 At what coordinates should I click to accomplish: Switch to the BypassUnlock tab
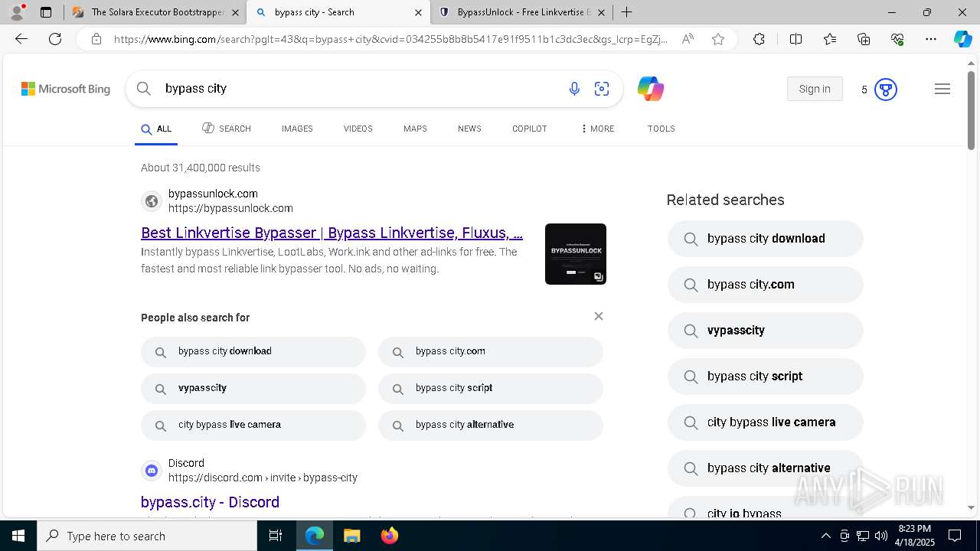click(522, 12)
